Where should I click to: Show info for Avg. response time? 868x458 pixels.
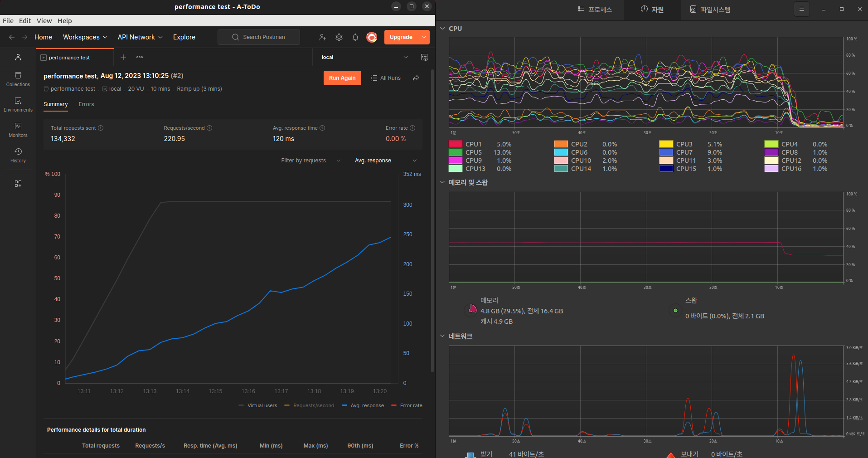point(322,128)
